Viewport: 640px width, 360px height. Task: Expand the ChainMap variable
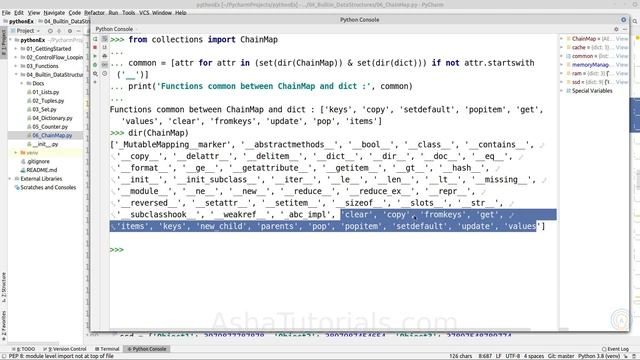click(562, 39)
